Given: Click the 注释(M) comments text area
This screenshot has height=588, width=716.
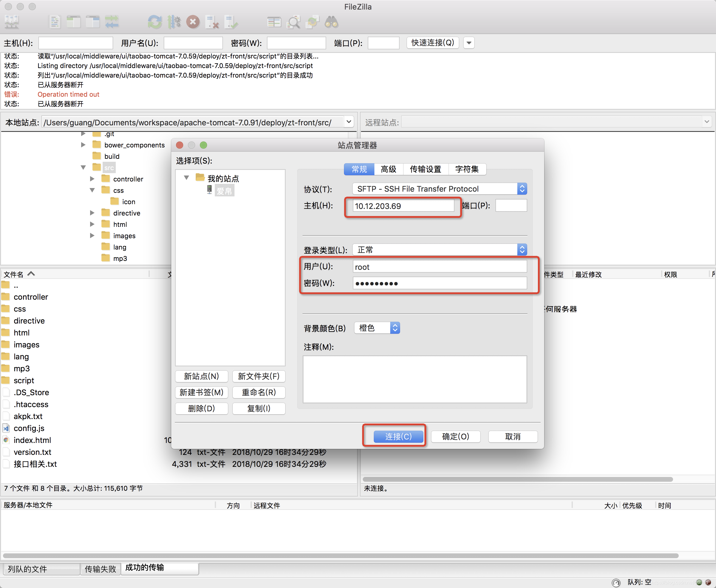Looking at the screenshot, I should click(x=415, y=379).
